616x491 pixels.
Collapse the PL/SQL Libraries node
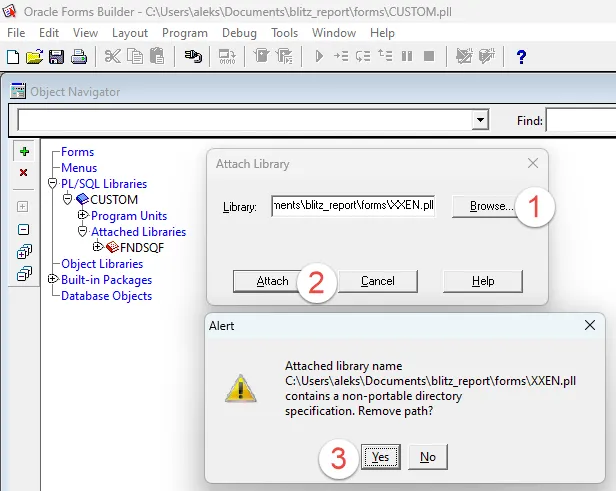(x=53, y=183)
